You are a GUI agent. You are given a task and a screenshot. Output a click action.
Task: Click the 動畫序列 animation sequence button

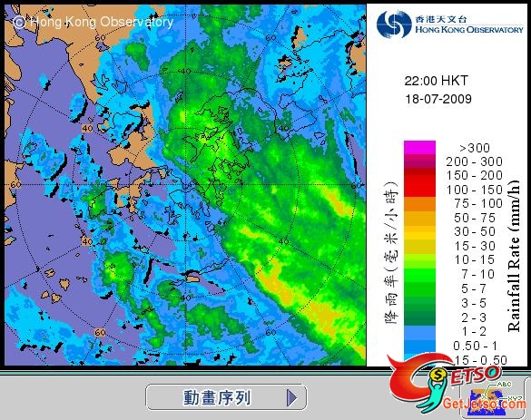pos(226,397)
